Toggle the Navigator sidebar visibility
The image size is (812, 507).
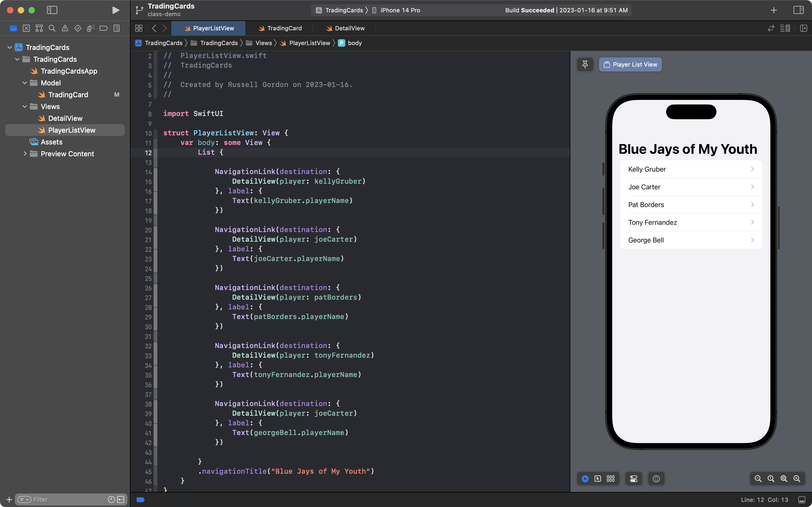51,10
